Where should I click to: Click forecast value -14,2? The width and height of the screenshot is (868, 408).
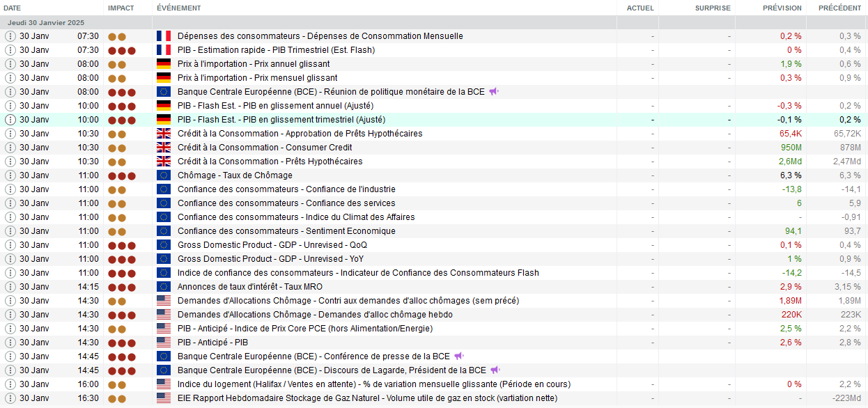[792, 273]
